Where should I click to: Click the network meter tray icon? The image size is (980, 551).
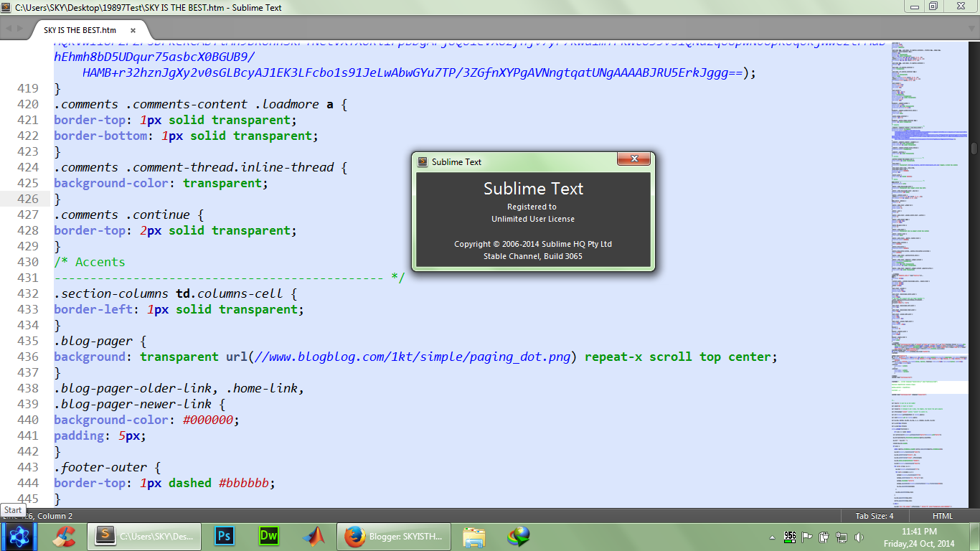(x=790, y=537)
